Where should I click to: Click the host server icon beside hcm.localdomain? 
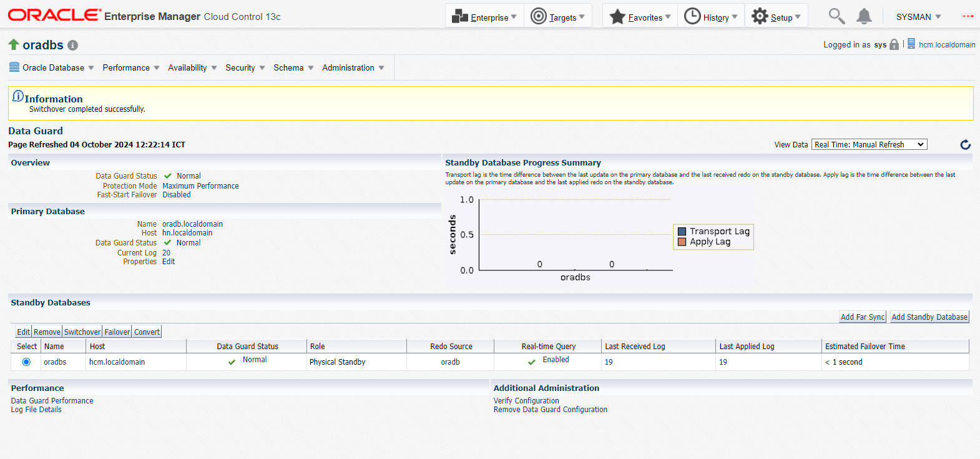pos(911,44)
